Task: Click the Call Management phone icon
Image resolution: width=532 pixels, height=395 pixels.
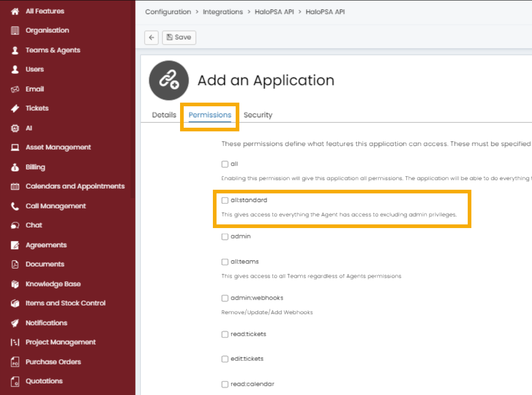Action: 15,206
